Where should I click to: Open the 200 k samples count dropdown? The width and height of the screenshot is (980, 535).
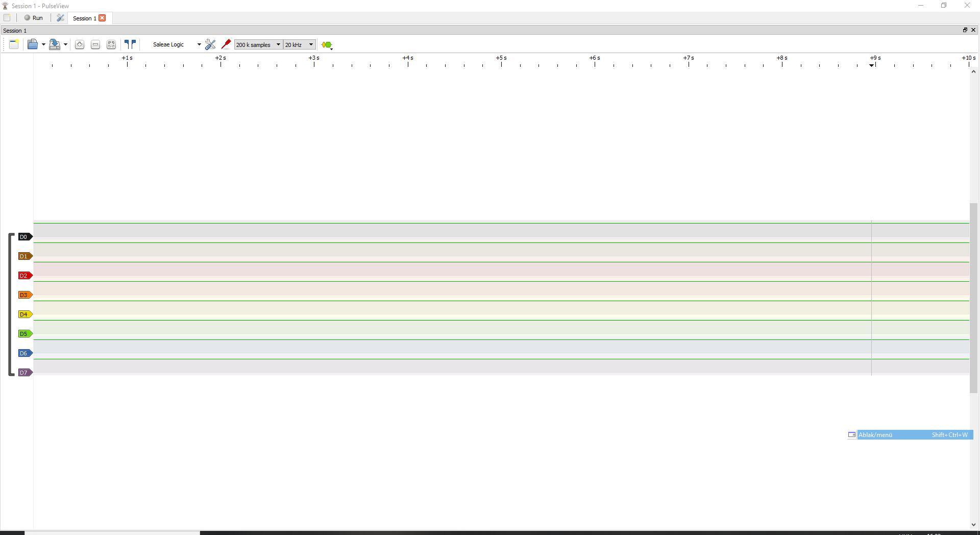click(259, 45)
